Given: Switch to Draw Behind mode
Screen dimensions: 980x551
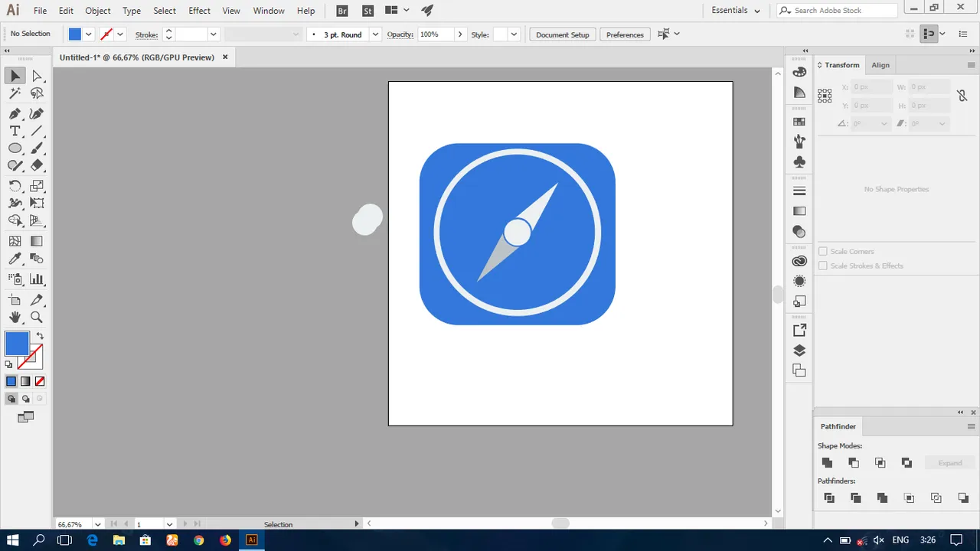Looking at the screenshot, I should point(25,399).
